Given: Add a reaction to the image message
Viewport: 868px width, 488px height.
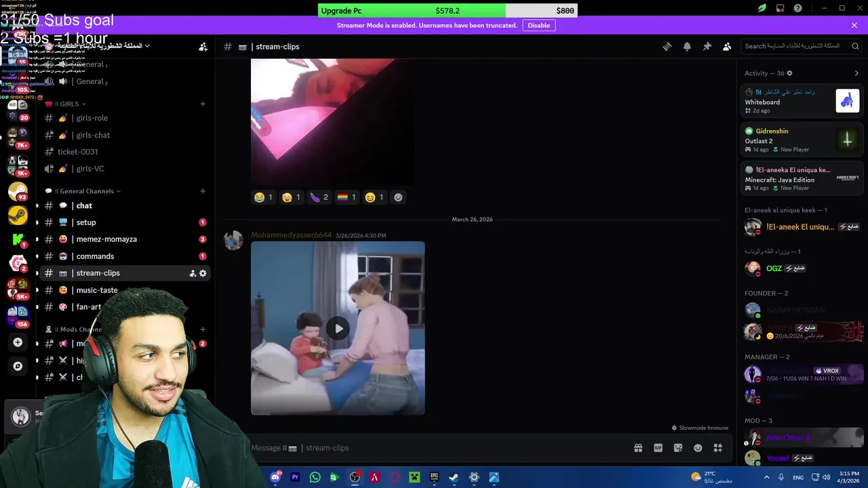Looking at the screenshot, I should pyautogui.click(x=398, y=197).
